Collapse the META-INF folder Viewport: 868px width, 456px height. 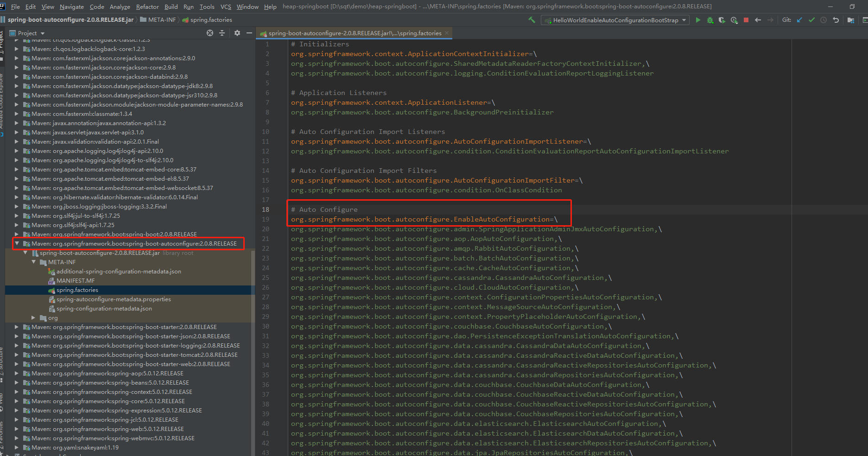pos(34,262)
